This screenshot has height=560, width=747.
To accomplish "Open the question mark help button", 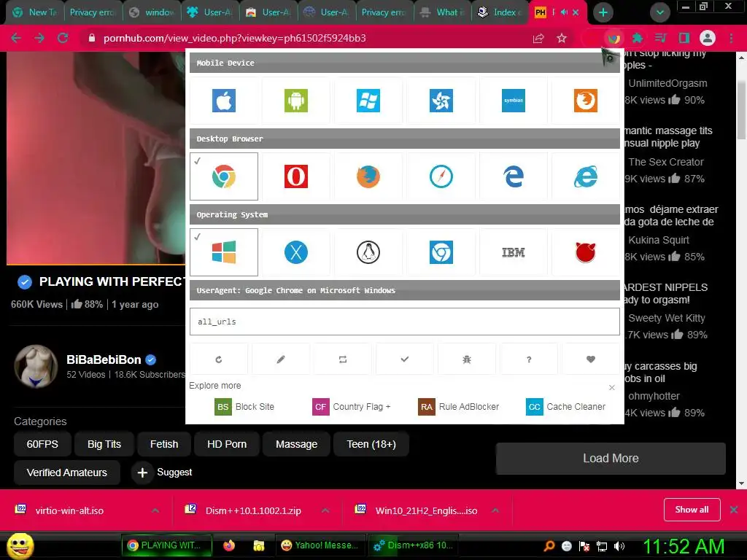I will [529, 359].
